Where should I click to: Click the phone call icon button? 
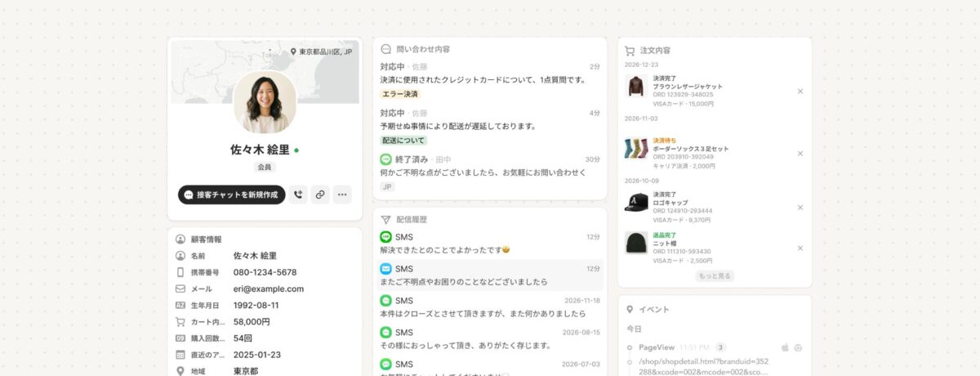[x=298, y=195]
